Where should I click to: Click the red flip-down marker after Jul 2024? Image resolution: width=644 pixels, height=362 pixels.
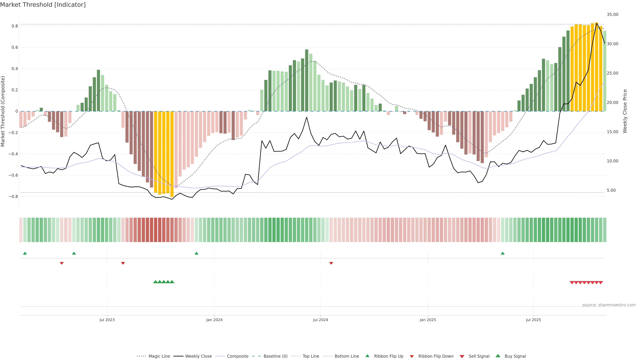tap(331, 263)
